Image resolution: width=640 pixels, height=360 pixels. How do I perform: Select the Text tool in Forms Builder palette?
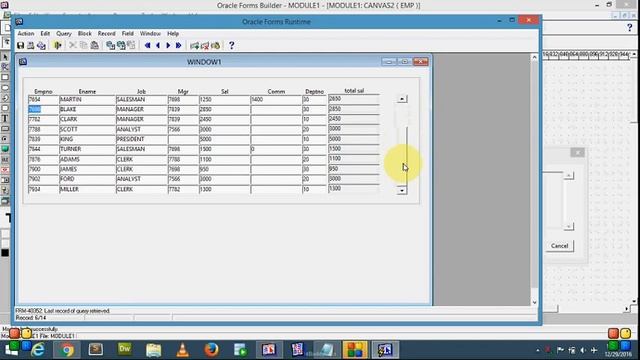pos(5,118)
